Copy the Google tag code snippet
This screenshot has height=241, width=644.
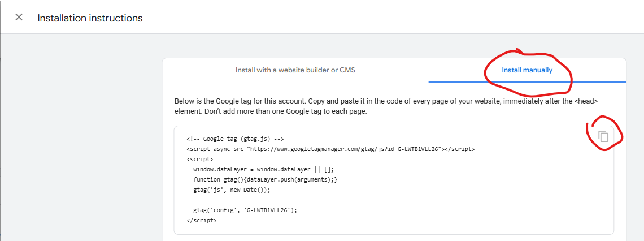pos(603,136)
